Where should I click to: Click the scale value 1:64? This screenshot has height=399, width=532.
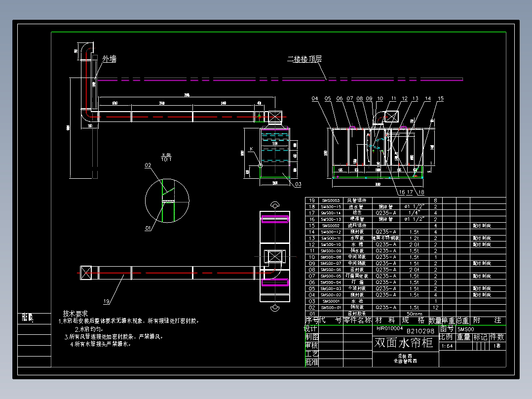[447, 346]
